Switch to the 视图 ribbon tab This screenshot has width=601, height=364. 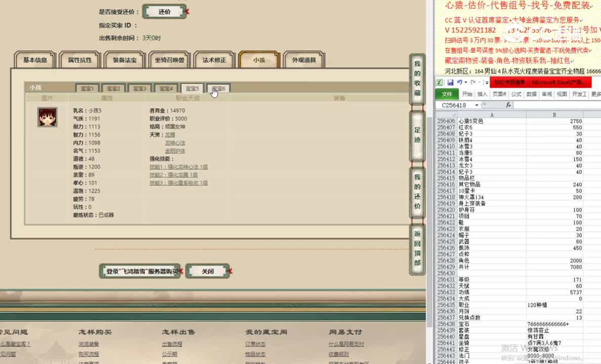click(x=562, y=94)
